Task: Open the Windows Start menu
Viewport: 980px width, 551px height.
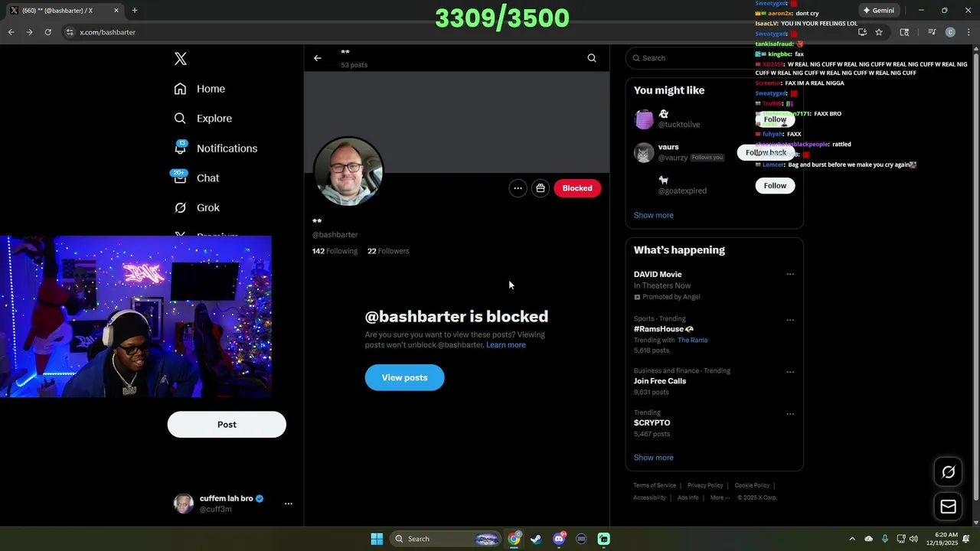Action: (x=377, y=539)
